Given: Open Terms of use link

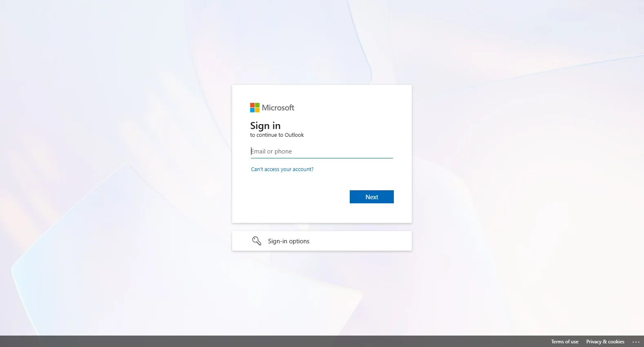Looking at the screenshot, I should tap(565, 342).
